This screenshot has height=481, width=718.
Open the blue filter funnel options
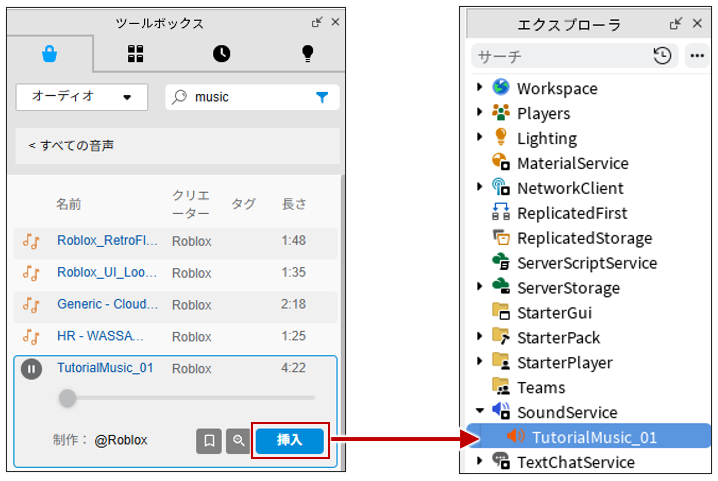click(322, 97)
